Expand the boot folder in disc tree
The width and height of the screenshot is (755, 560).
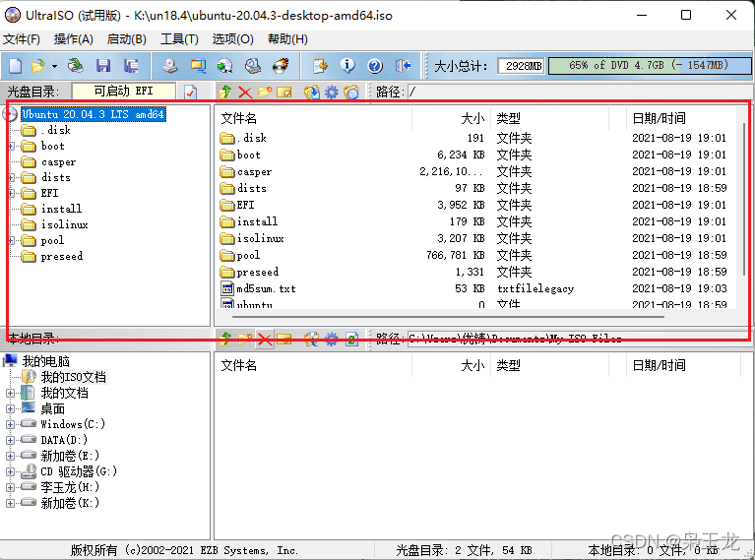(12, 146)
